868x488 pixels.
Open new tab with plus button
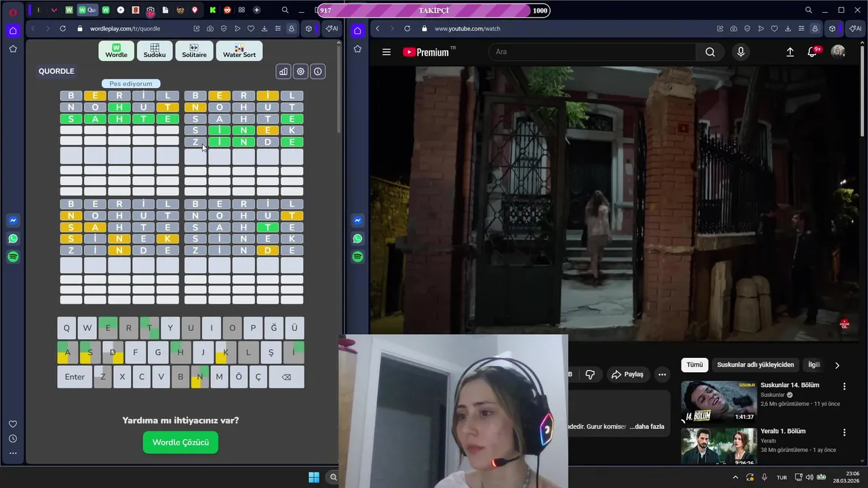coord(256,10)
